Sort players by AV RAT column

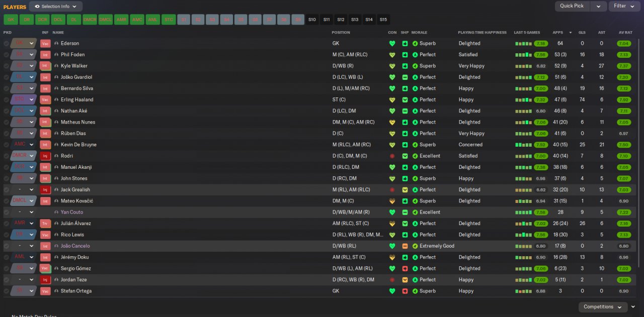pos(625,33)
